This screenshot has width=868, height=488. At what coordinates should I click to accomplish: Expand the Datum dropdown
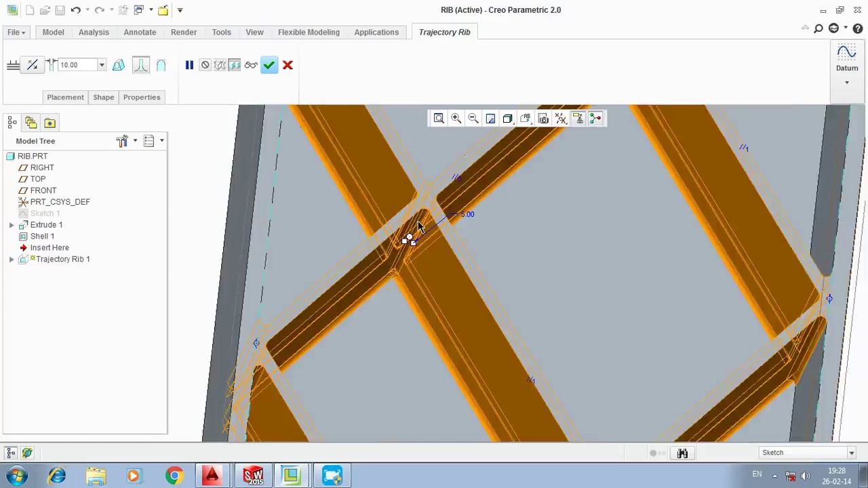pos(846,83)
